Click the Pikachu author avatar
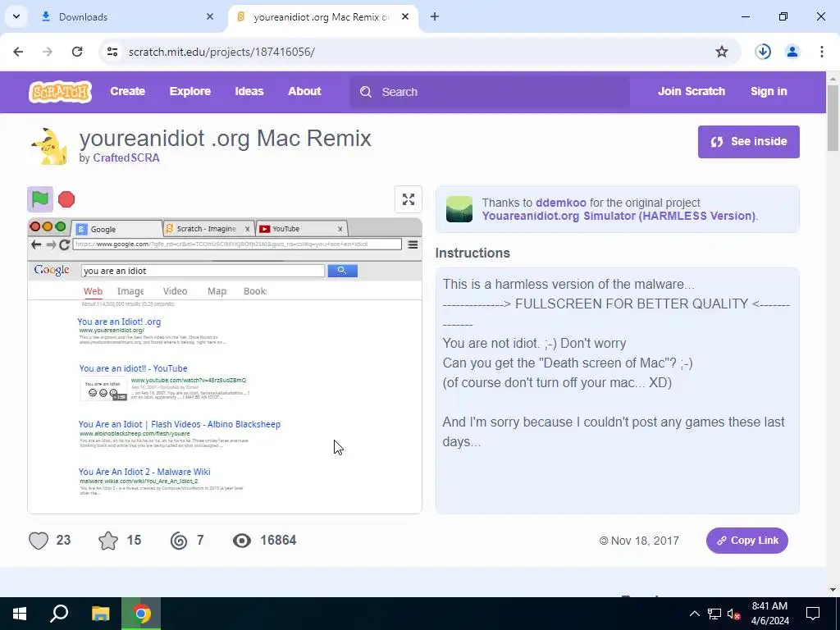Image resolution: width=840 pixels, height=630 pixels. (50, 146)
